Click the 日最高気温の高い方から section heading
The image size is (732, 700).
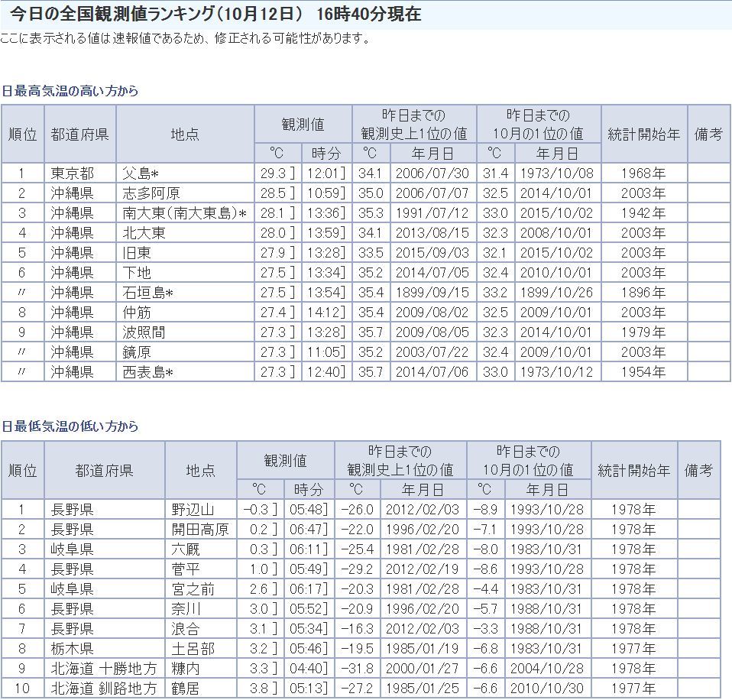point(70,91)
